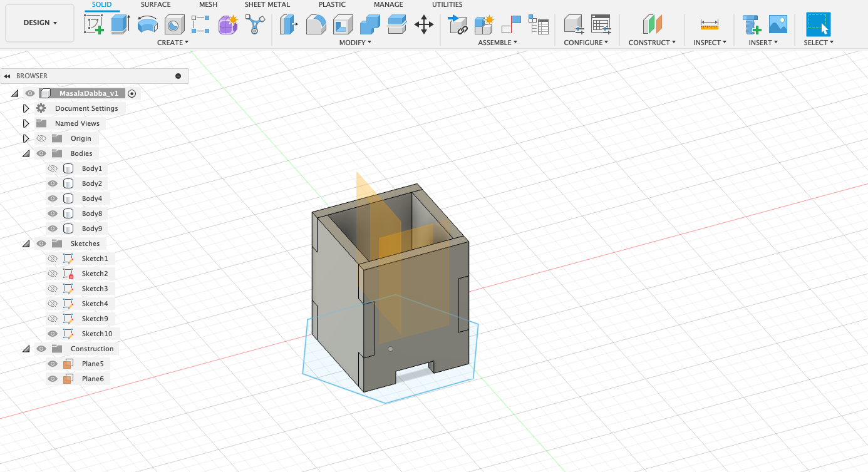Click the Extrude tool icon
Screen dimensions: 868x472
tap(120, 24)
